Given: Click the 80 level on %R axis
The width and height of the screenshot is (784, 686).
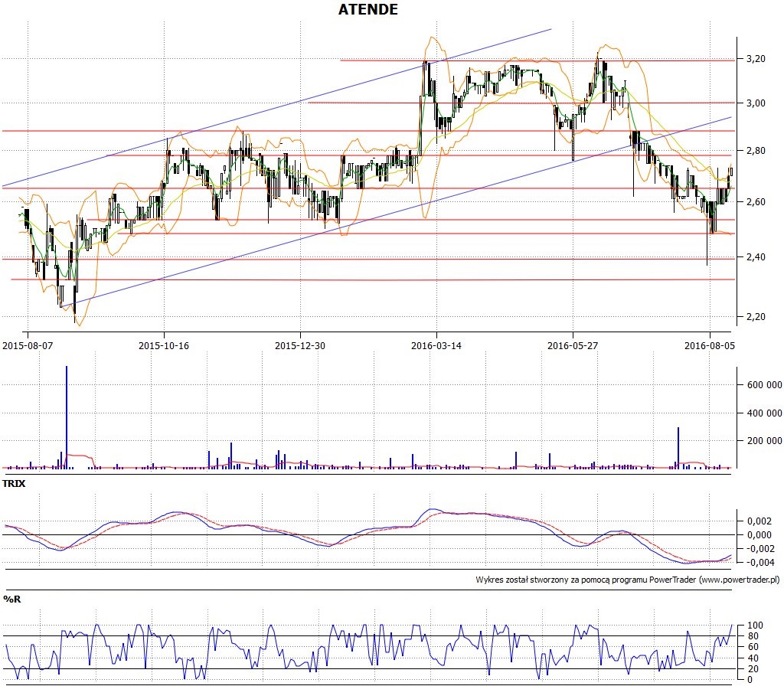Looking at the screenshot, I should pos(753,636).
